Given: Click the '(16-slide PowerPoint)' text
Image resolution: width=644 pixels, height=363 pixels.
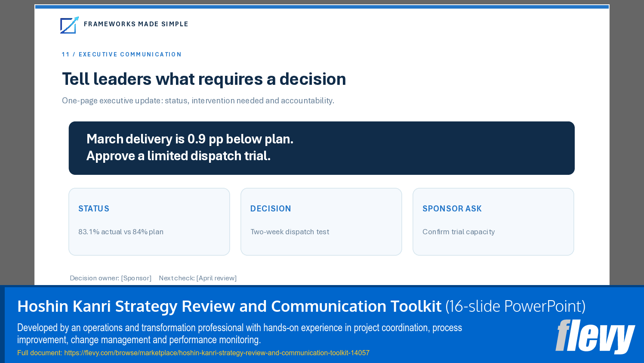Looking at the screenshot, I should coord(515,307).
